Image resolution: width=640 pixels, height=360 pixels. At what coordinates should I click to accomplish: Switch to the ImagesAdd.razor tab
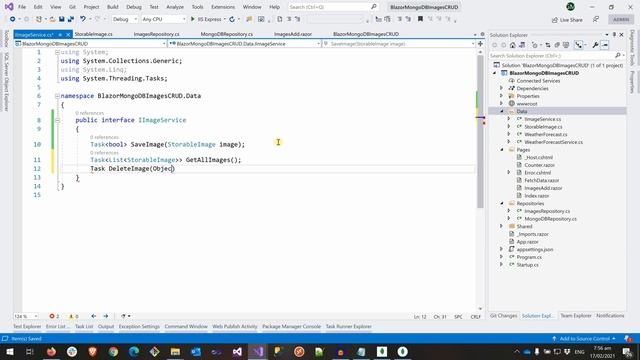(x=293, y=34)
